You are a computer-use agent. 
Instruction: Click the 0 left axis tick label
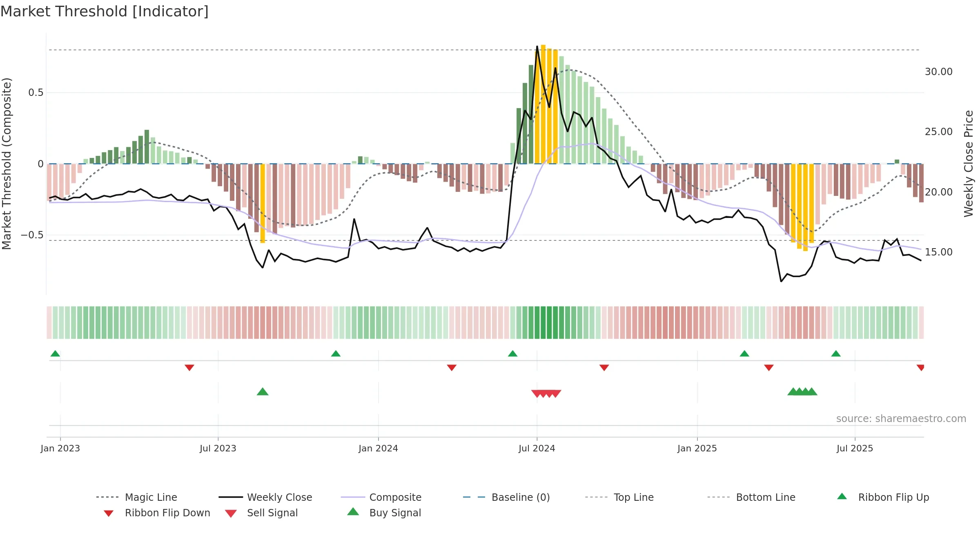[40, 164]
